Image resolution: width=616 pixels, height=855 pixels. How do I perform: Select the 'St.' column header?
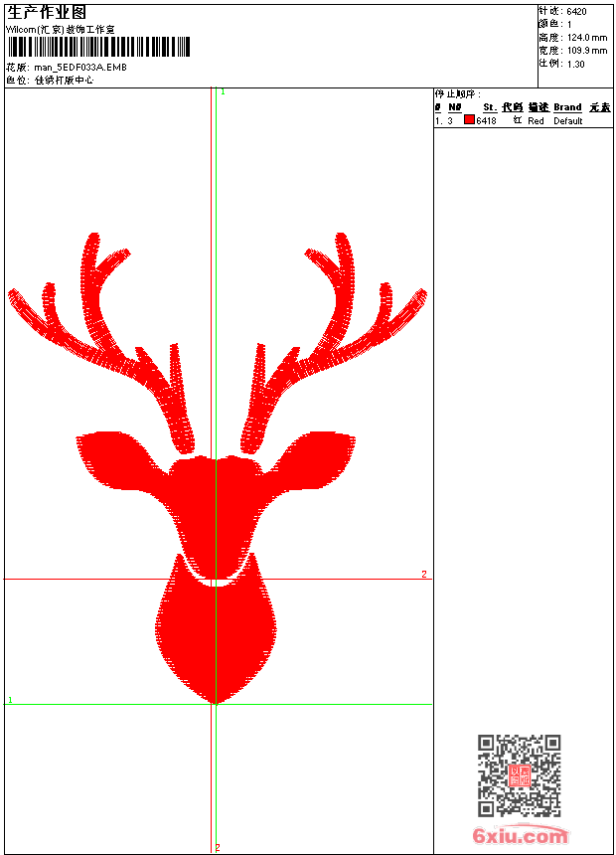pyautogui.click(x=490, y=107)
